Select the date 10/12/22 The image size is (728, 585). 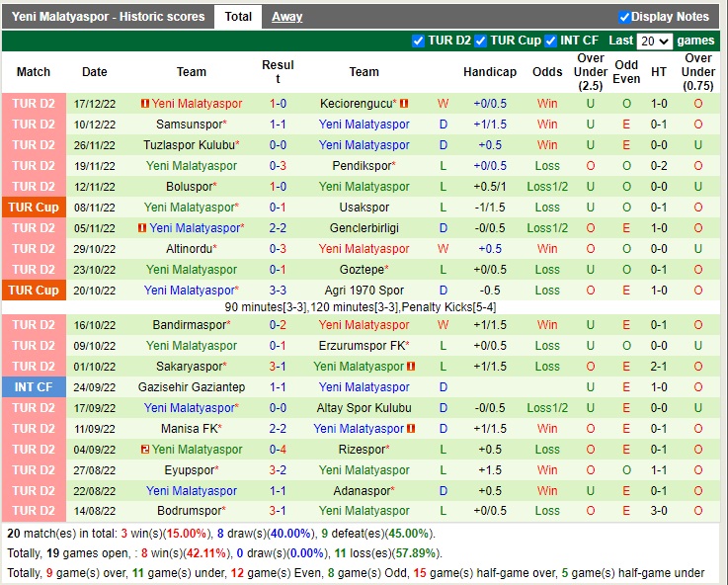coord(94,125)
